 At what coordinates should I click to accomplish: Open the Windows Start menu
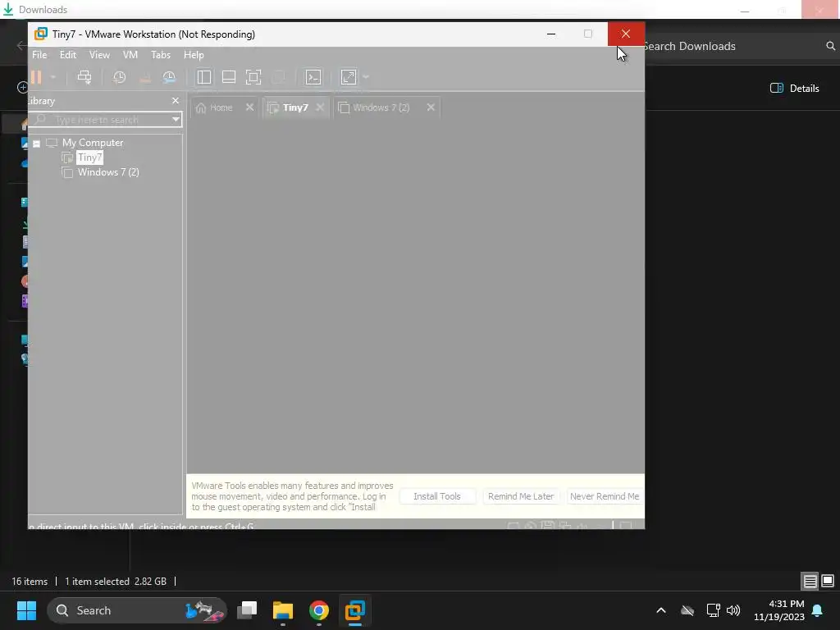[26, 610]
